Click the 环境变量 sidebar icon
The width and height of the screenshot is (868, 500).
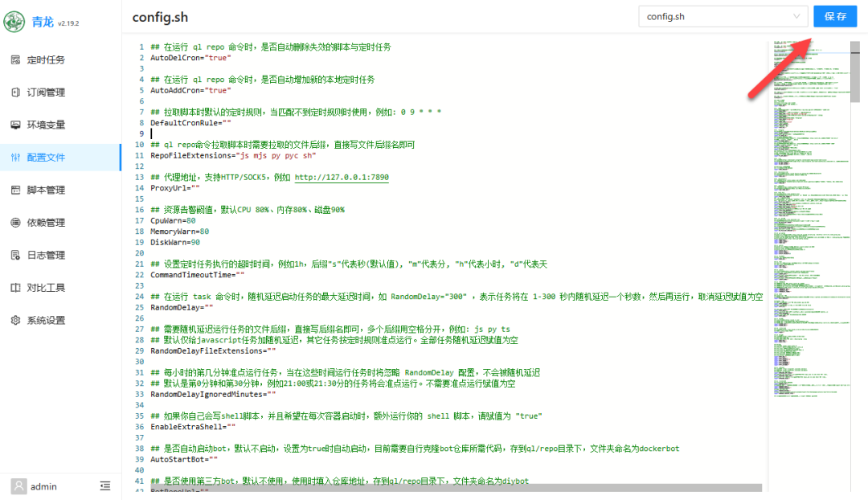point(15,125)
